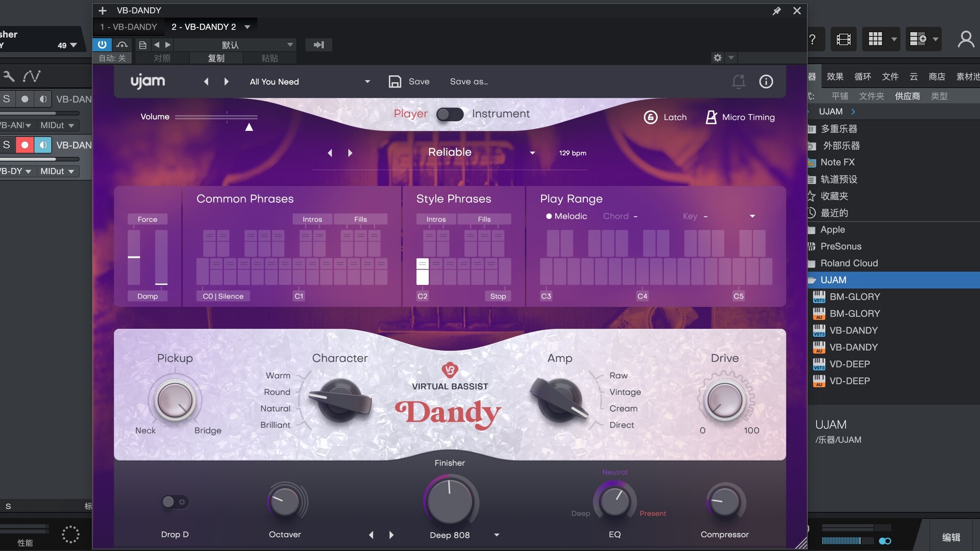
Task: Open the Reliable style dropdown
Action: coord(532,153)
